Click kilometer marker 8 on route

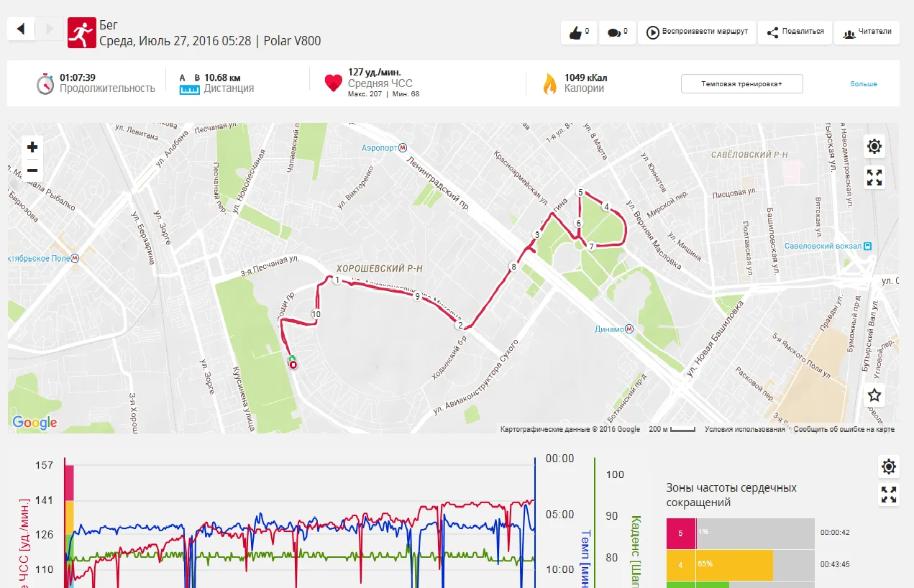(513, 267)
